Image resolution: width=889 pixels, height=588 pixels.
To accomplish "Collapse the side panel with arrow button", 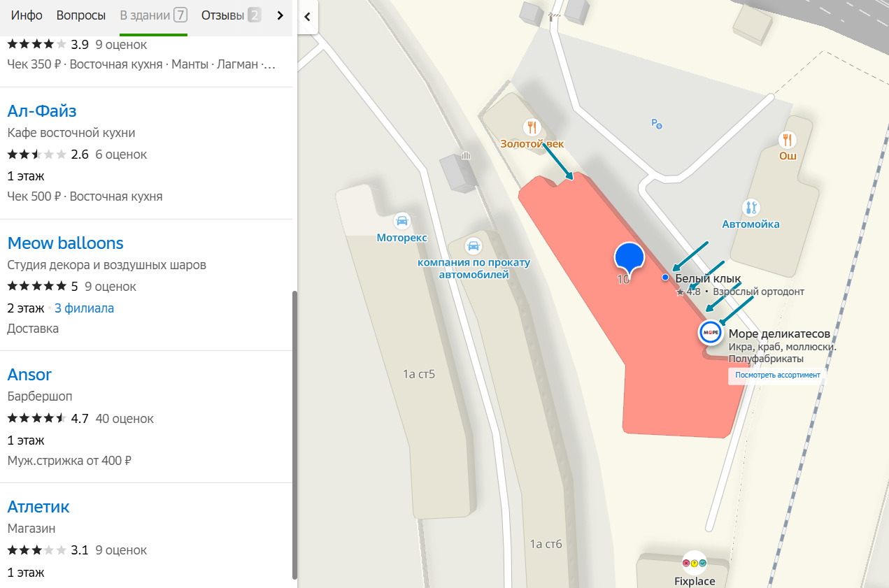I will pos(308,17).
